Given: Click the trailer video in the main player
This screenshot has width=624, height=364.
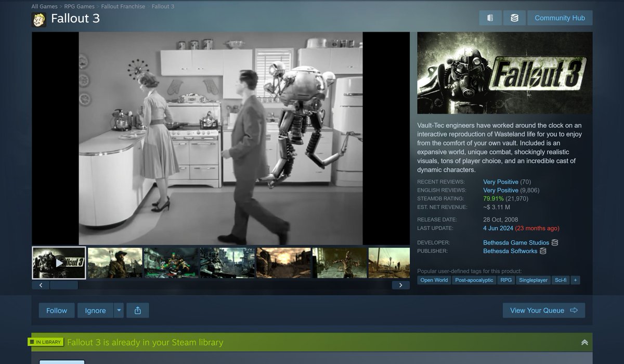Looking at the screenshot, I should pos(220,138).
